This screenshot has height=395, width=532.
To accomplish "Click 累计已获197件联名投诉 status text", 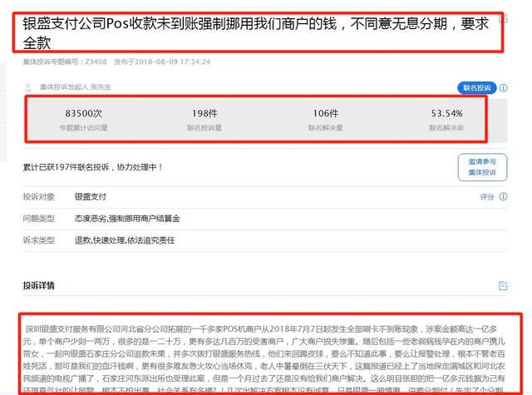I will (x=92, y=167).
